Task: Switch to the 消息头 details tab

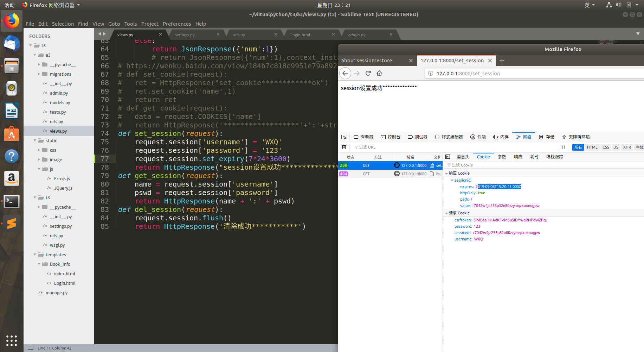Action: (x=463, y=157)
